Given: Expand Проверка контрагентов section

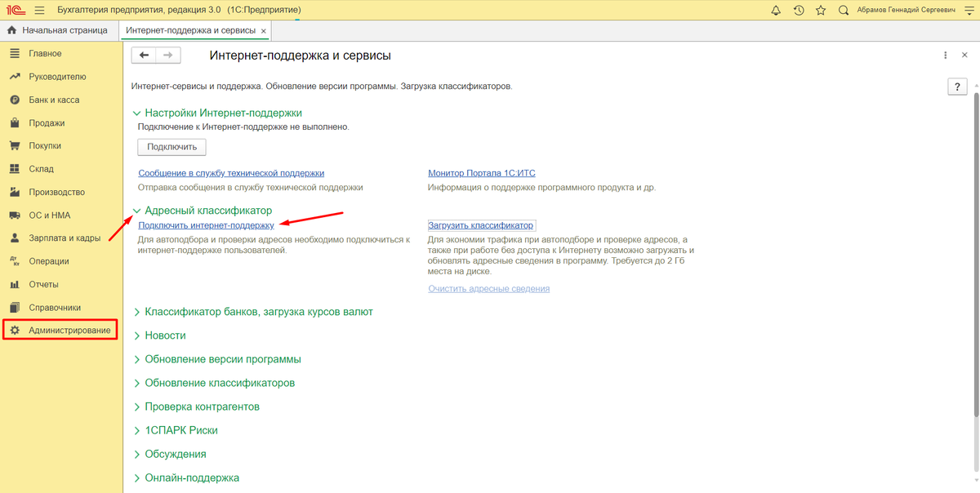Looking at the screenshot, I should click(136, 406).
